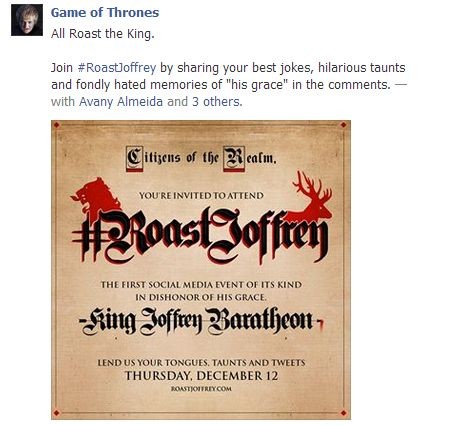Screen dimensions: 472x425
Task: Click the red lion sigil on the poster
Action: (95, 197)
